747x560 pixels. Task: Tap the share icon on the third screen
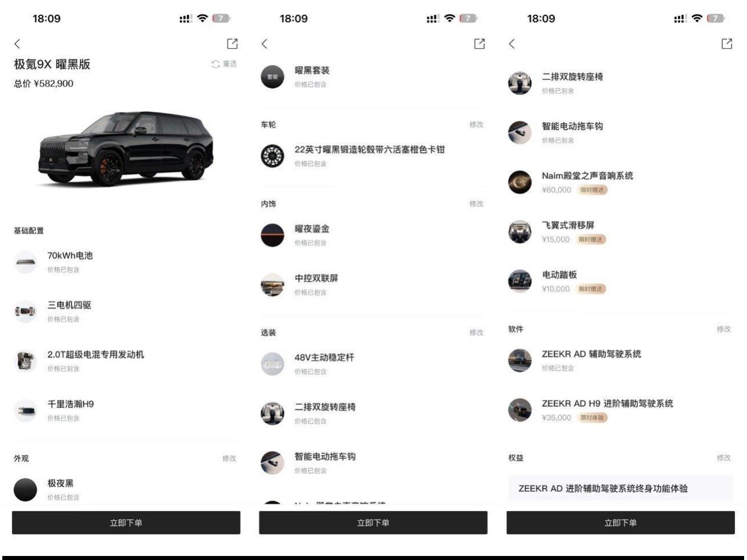click(727, 44)
